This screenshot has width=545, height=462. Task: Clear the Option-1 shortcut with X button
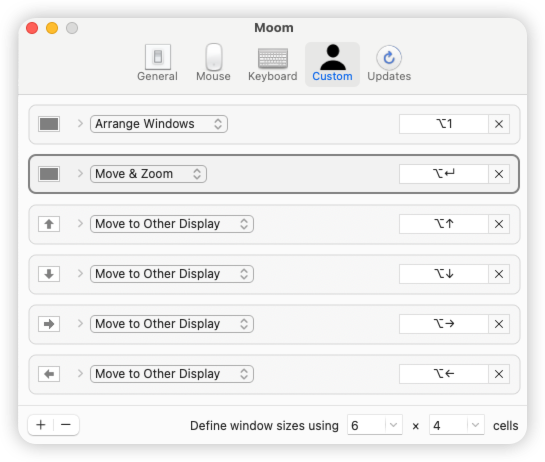(x=499, y=124)
